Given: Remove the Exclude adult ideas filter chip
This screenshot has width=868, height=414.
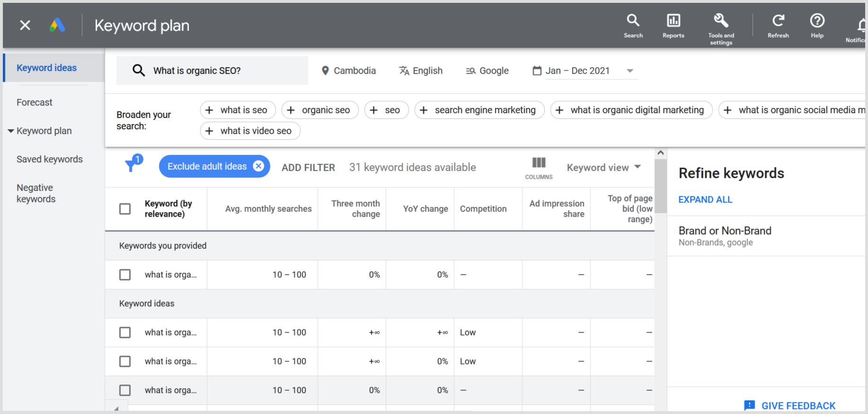Looking at the screenshot, I should tap(258, 166).
